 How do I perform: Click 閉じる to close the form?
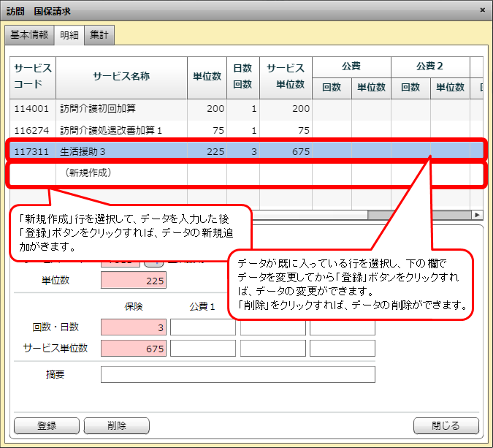[446, 425]
